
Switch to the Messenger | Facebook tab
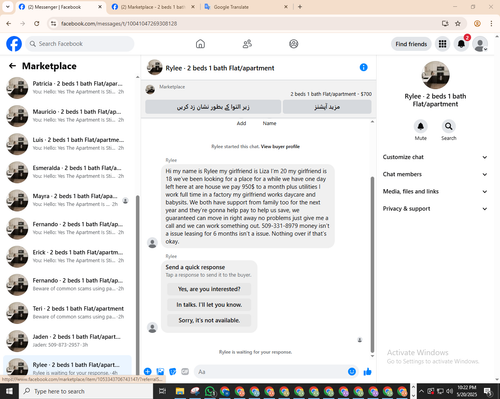click(60, 7)
